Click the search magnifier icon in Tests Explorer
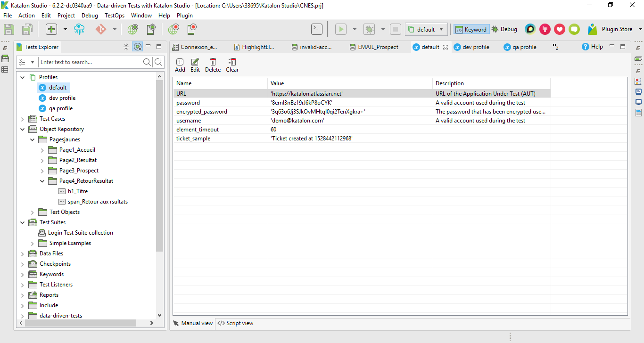Viewport: 644px width, 343px height. click(x=148, y=62)
